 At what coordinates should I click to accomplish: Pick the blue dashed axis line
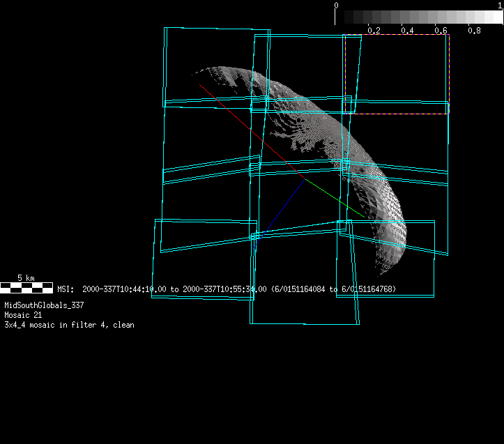coord(282,205)
